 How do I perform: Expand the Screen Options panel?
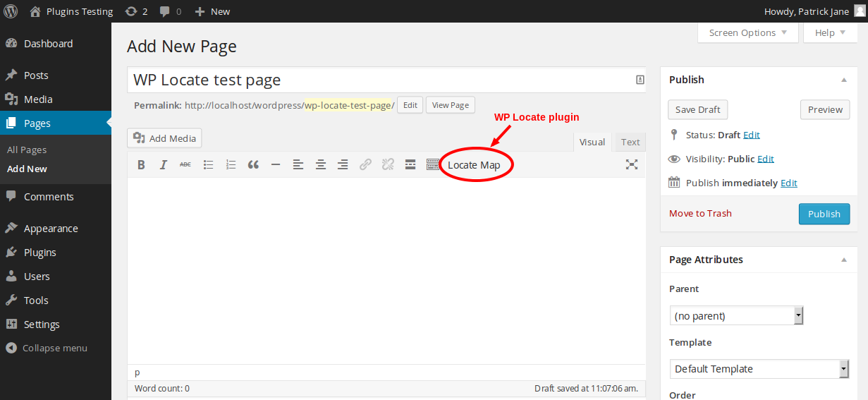tap(748, 33)
